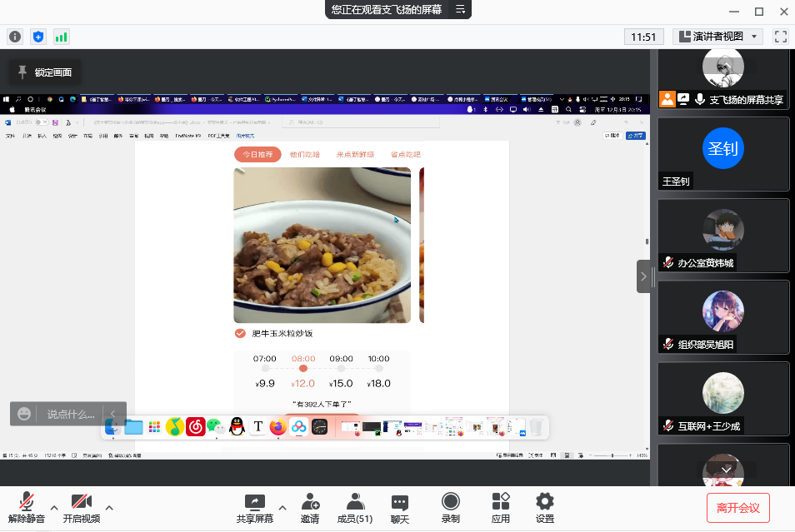
Task: Toggle 锁定画面 to pin the screen
Action: click(x=44, y=72)
